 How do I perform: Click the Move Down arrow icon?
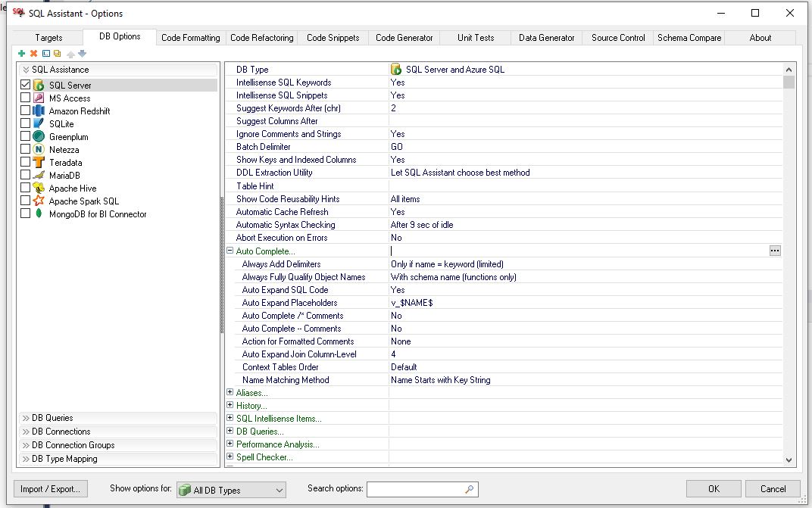(83, 53)
